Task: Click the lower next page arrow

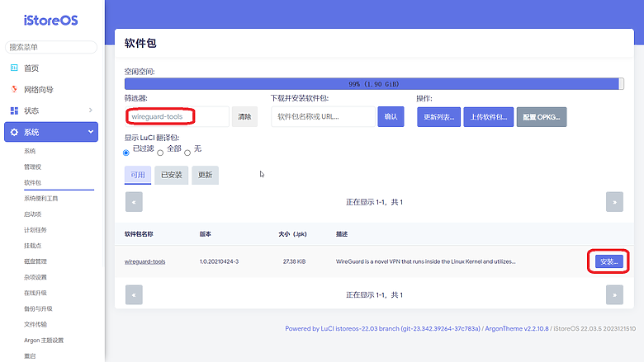Action: pyautogui.click(x=614, y=294)
